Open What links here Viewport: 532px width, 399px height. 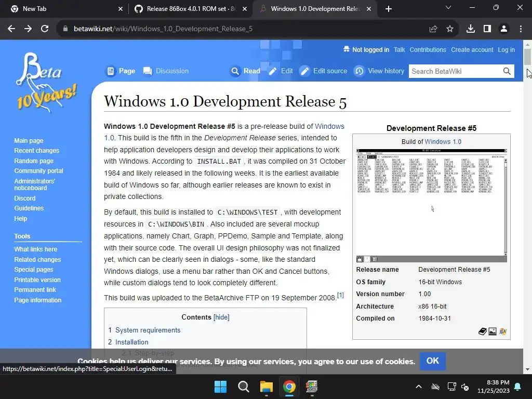point(36,249)
